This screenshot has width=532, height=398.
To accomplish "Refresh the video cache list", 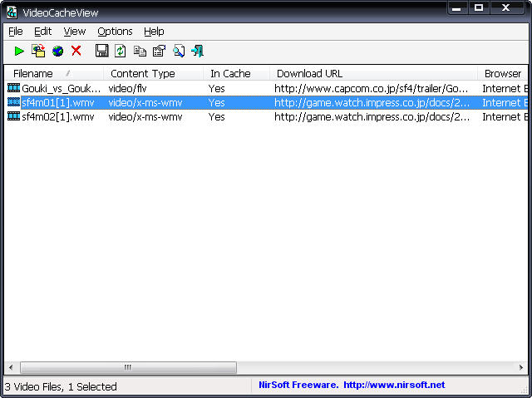I will point(120,51).
